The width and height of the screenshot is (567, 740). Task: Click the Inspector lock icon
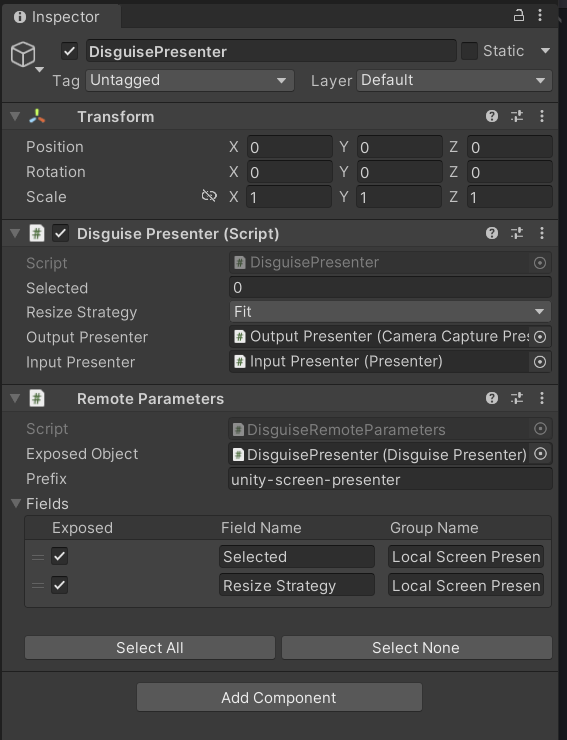tap(519, 16)
